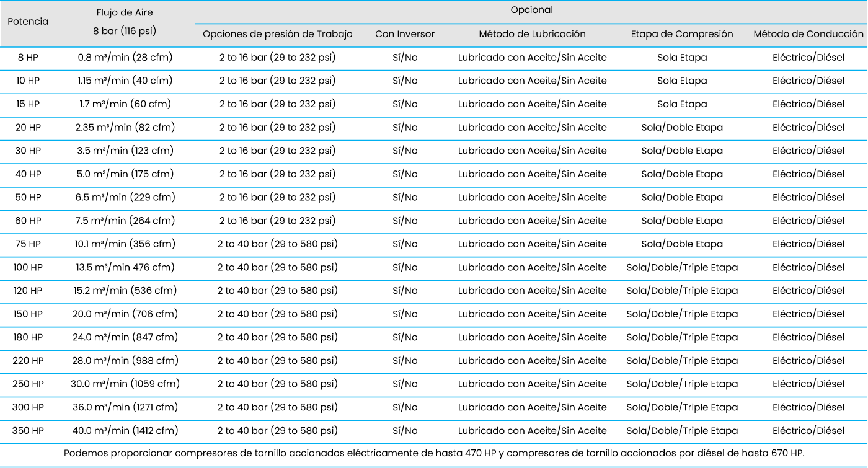Click airflow '1.15 m³/min (40 cfm)'
This screenshot has width=868, height=468.
pyautogui.click(x=125, y=81)
